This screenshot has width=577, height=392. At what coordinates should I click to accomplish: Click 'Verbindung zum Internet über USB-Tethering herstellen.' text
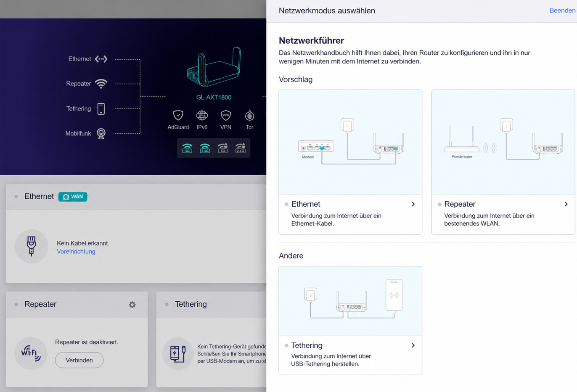331,360
